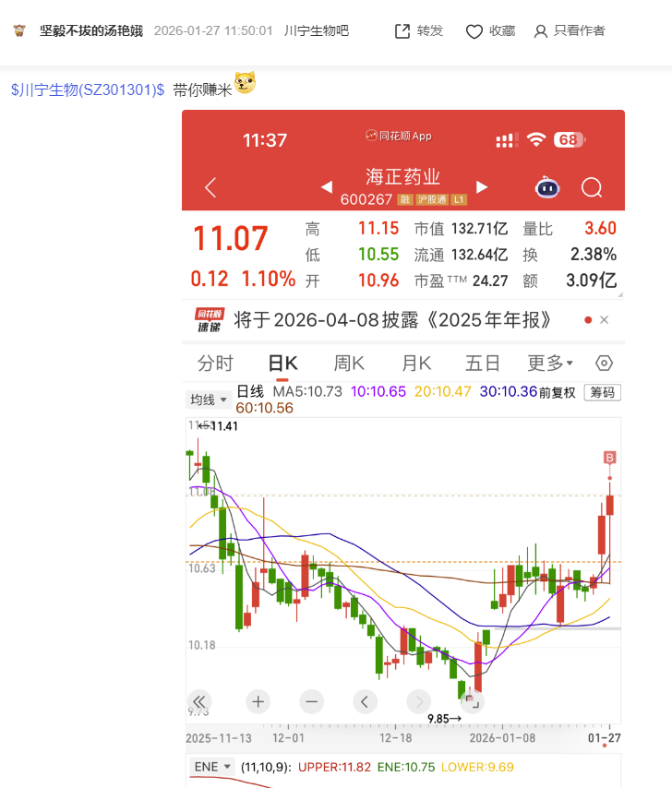The image size is (672, 788).
Task: Zoom in chart with plus button
Action: 258,701
